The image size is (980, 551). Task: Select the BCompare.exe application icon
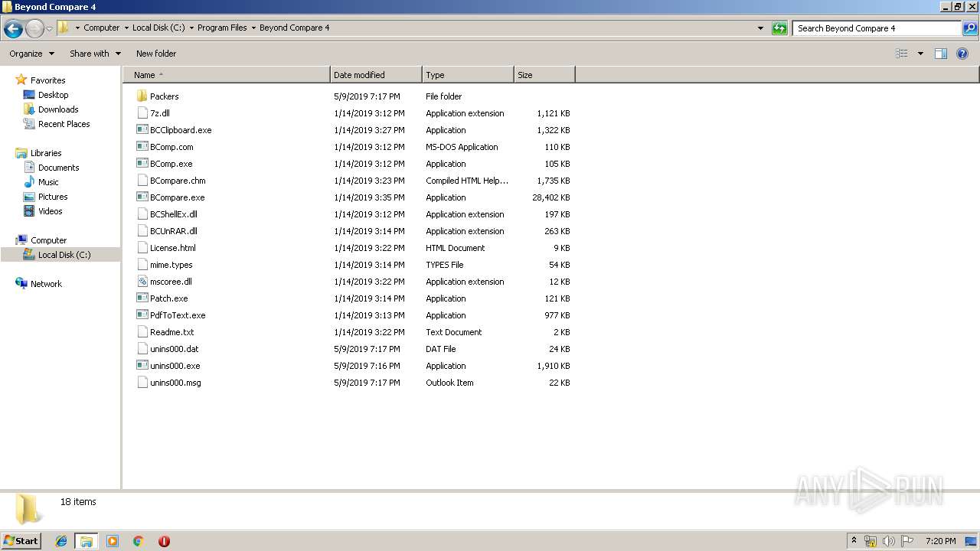142,197
